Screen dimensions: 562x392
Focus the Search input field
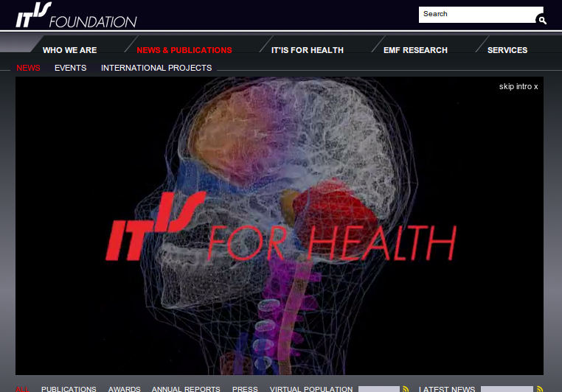click(477, 14)
